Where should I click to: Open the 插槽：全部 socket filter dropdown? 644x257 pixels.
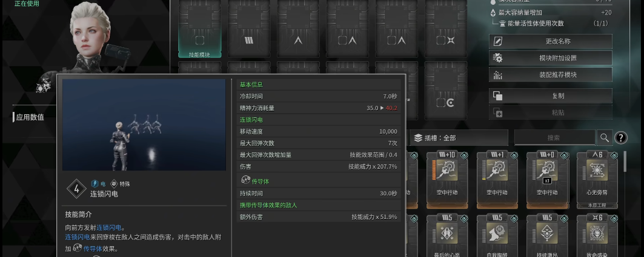point(459,138)
